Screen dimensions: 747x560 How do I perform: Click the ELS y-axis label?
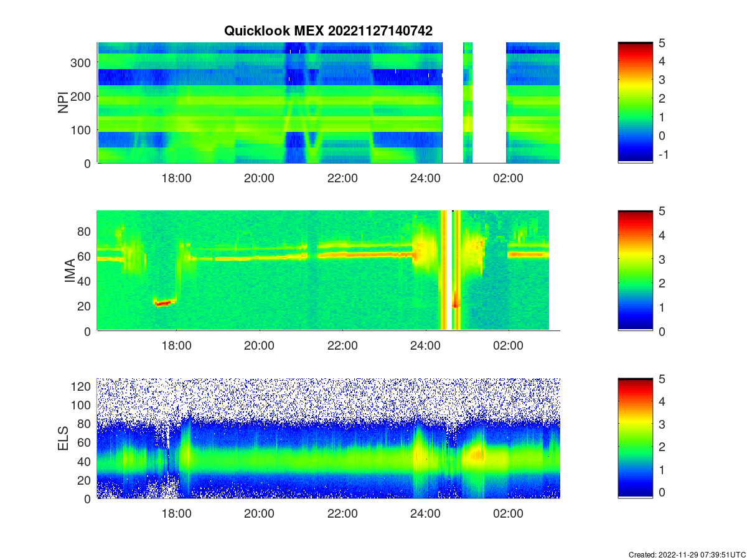(63, 438)
